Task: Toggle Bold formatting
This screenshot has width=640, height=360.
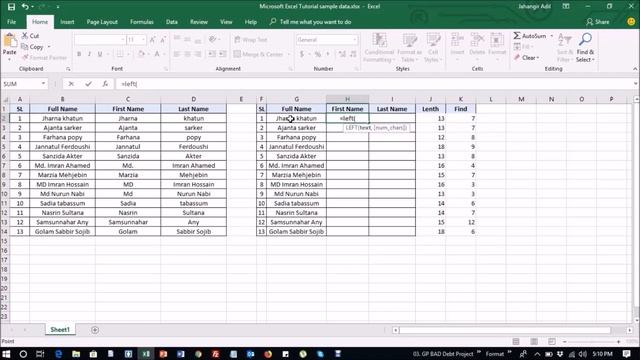Action: point(79,54)
